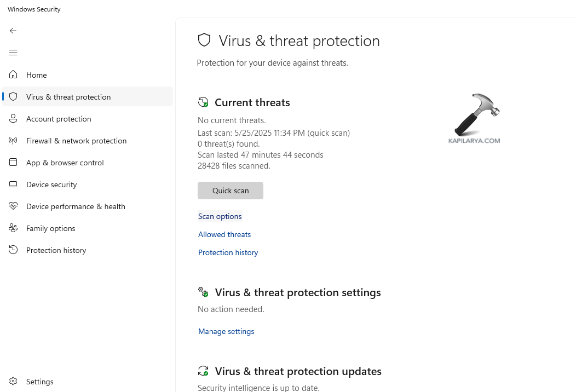This screenshot has height=392, width=576.
Task: Click the Firewall & network antenna icon
Action: [x=13, y=141]
